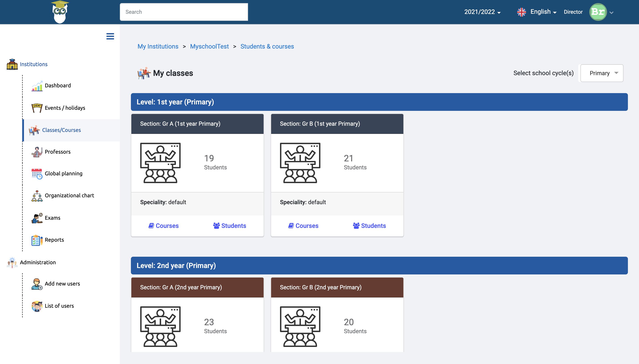Click Speciality: default under Gr A
The image size is (639, 364).
tap(163, 202)
